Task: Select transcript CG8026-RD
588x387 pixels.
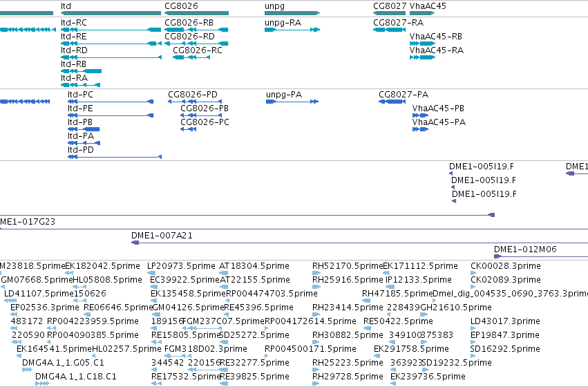Action: pyautogui.click(x=196, y=44)
